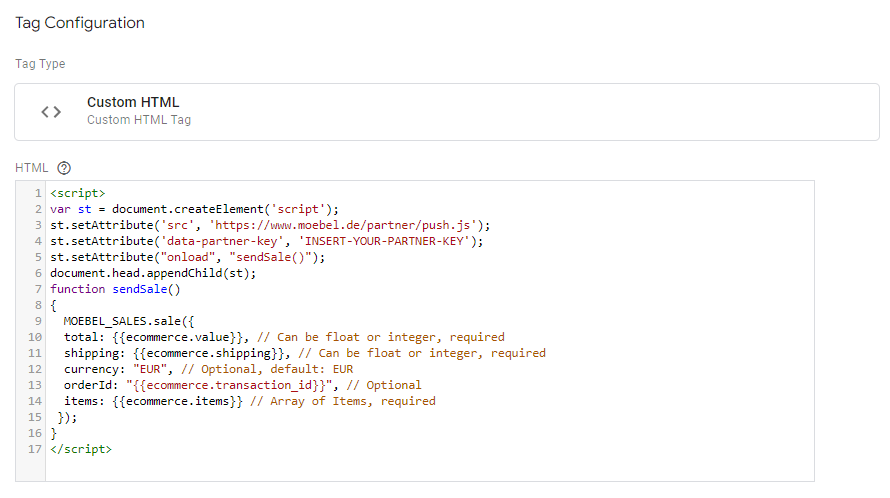
Task: Click the opening <script> tag on line 1
Action: click(78, 193)
